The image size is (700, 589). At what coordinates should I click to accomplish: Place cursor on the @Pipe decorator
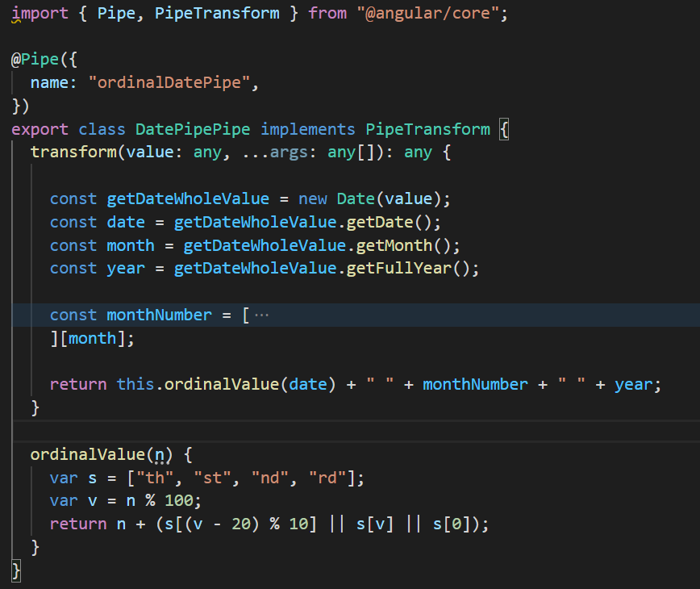pos(34,59)
